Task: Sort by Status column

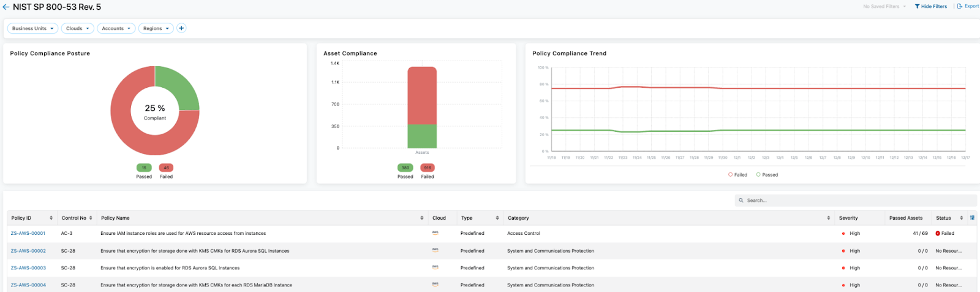Action: [x=961, y=218]
